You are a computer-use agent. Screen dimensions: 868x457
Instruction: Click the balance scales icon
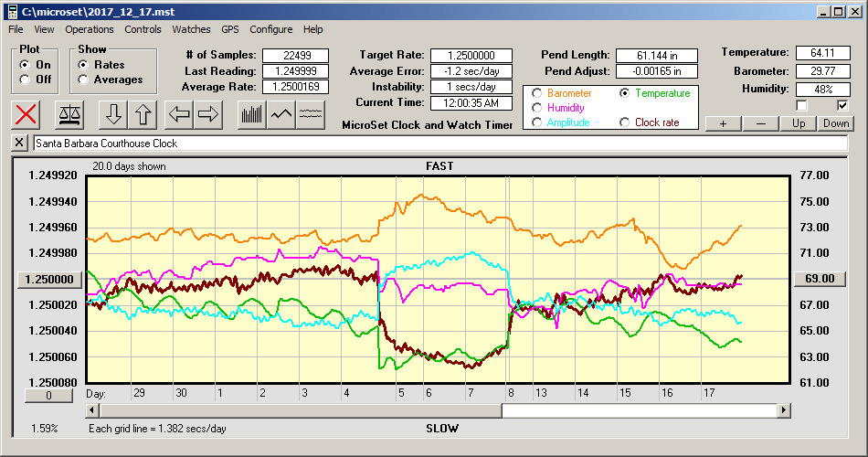69,114
